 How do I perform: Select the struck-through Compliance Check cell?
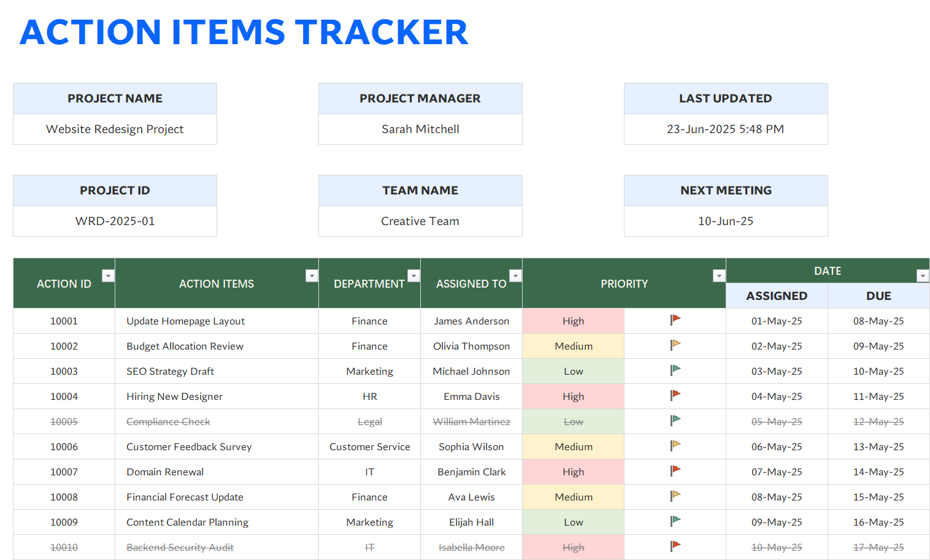tap(217, 421)
